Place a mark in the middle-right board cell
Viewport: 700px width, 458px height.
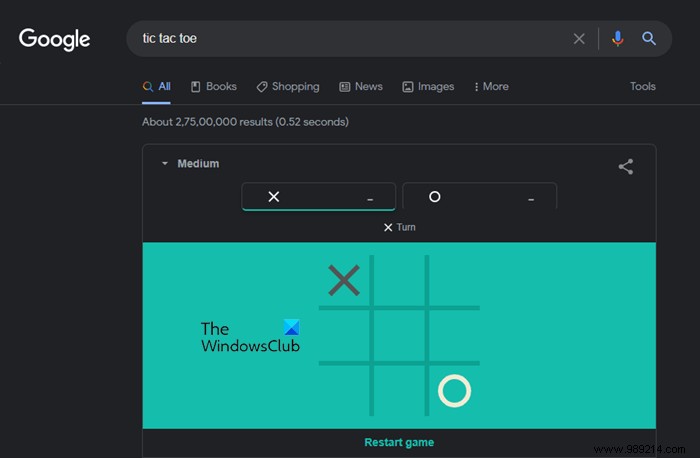(454, 336)
